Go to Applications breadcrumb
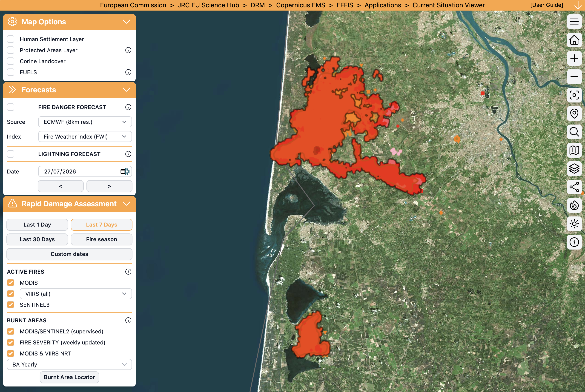 383,5
